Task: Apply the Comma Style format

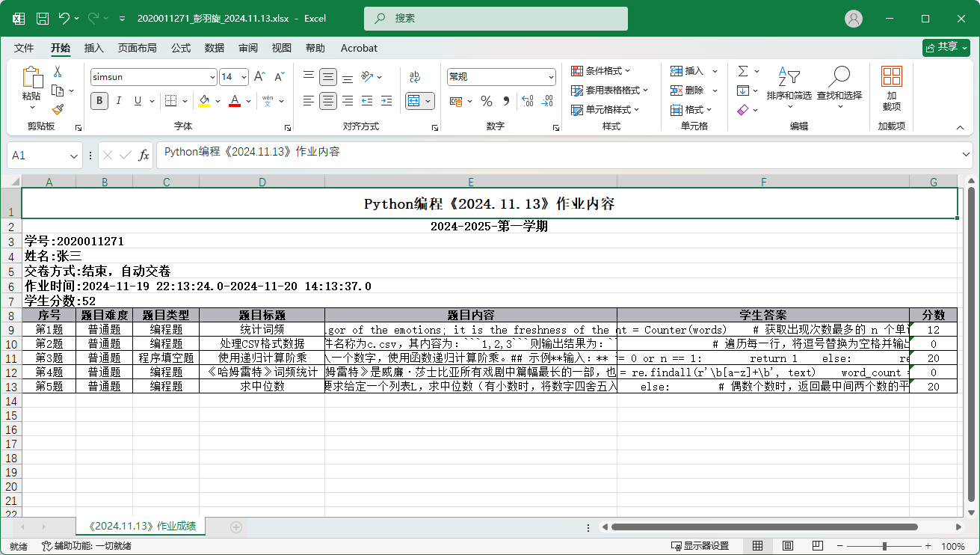Action: pyautogui.click(x=506, y=101)
